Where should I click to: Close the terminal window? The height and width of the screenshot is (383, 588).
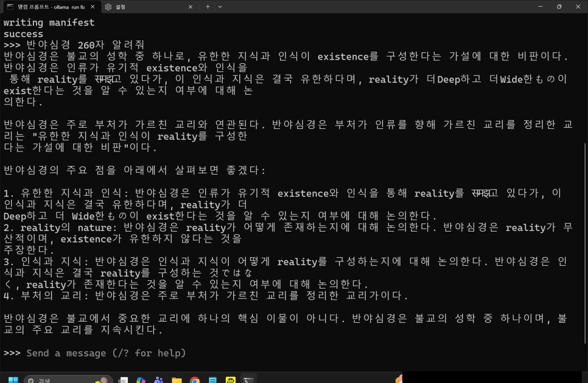click(578, 6)
